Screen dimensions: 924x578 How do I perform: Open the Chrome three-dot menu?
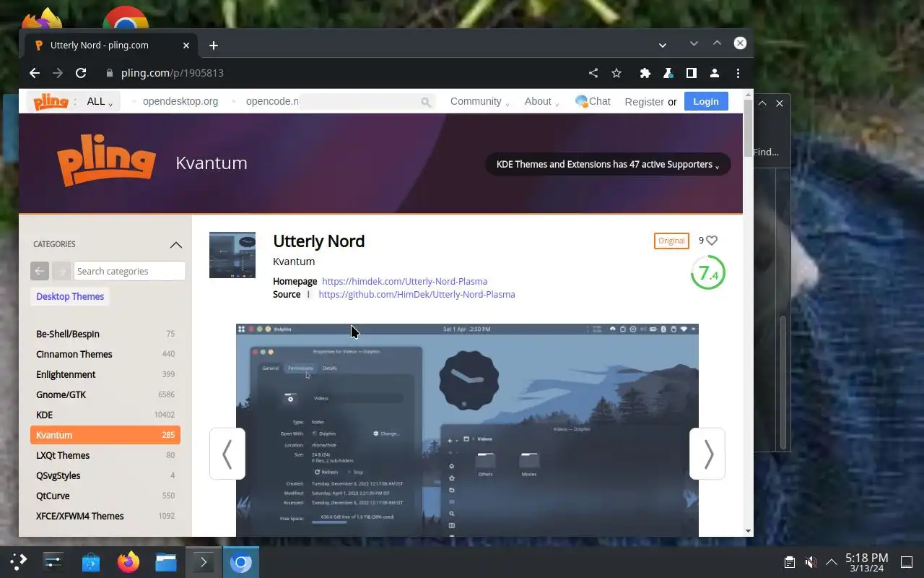(x=738, y=73)
